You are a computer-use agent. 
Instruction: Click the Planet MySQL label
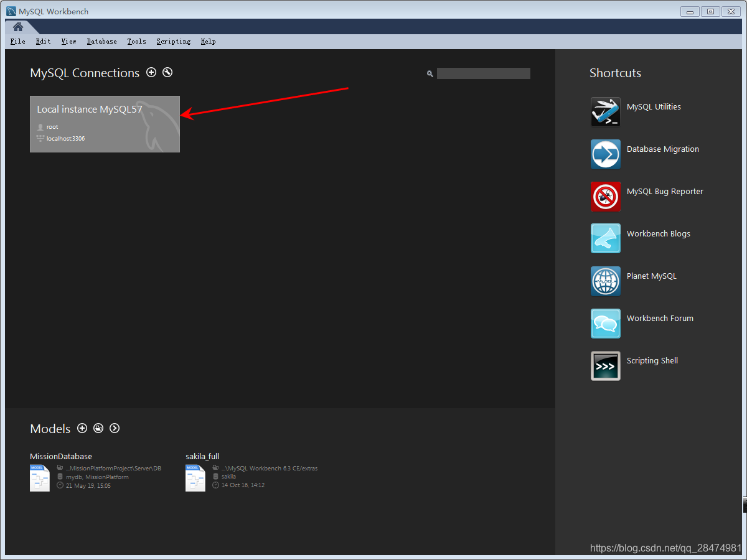[652, 276]
